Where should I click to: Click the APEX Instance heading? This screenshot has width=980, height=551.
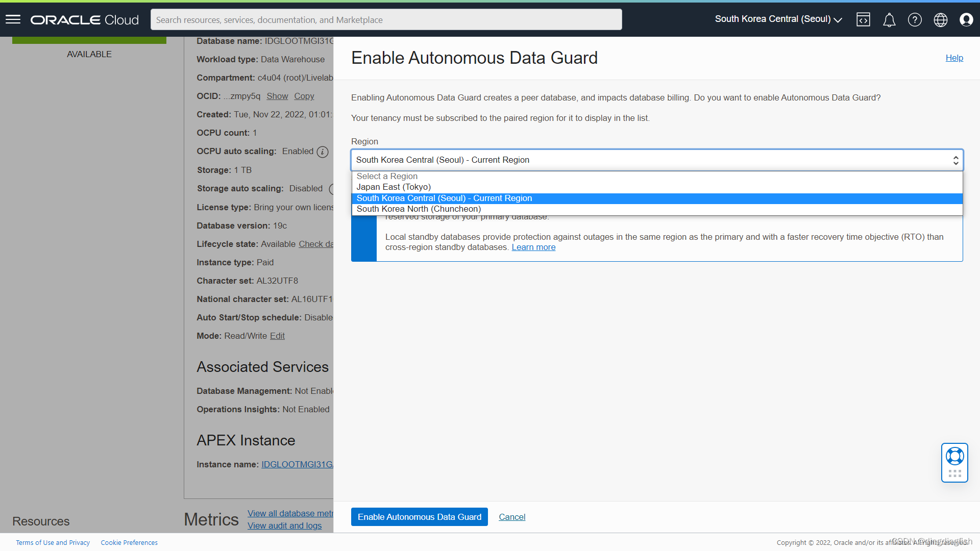coord(246,441)
